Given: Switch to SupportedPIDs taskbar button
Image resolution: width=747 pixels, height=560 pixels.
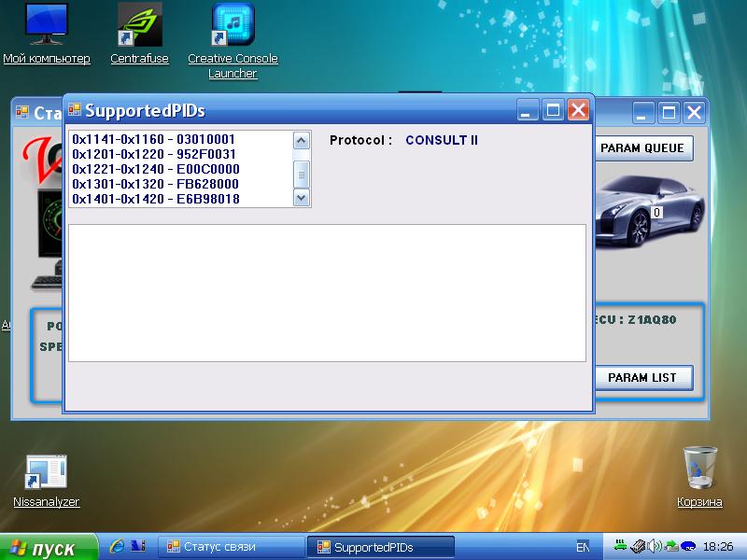Looking at the screenshot, I should click(x=384, y=547).
